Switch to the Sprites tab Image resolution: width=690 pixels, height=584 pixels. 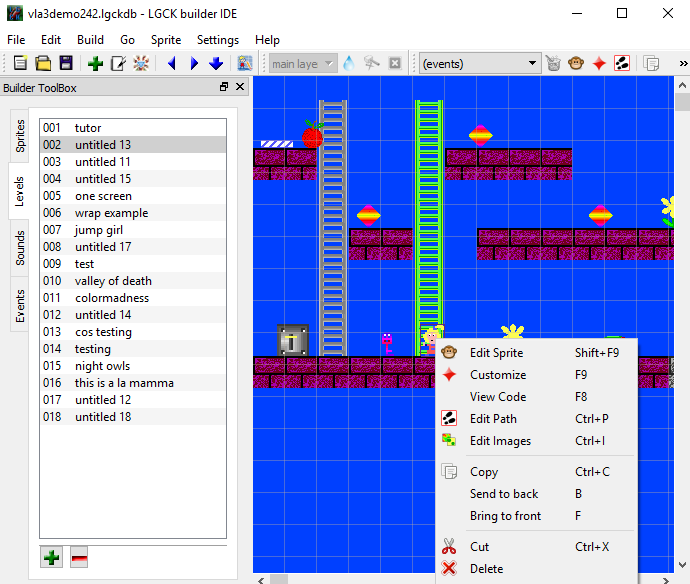[x=19, y=136]
